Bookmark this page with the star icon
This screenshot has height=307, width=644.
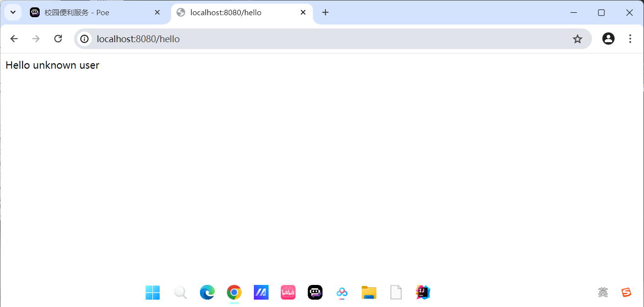577,39
